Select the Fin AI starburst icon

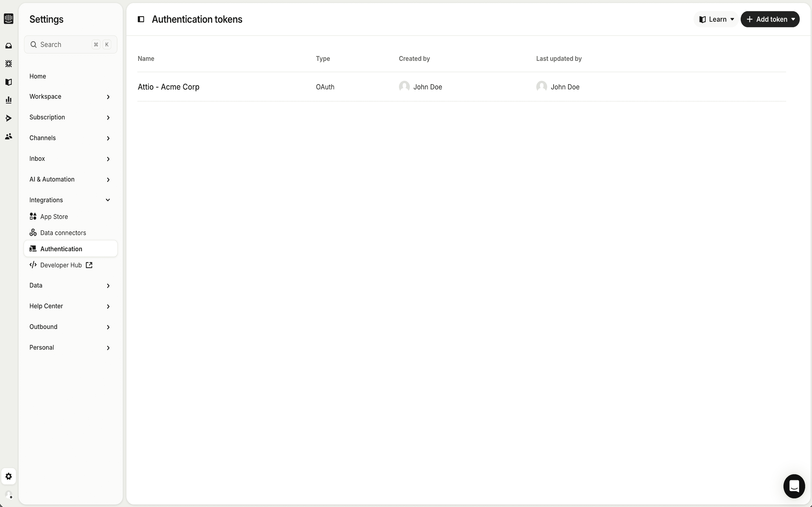(x=9, y=63)
